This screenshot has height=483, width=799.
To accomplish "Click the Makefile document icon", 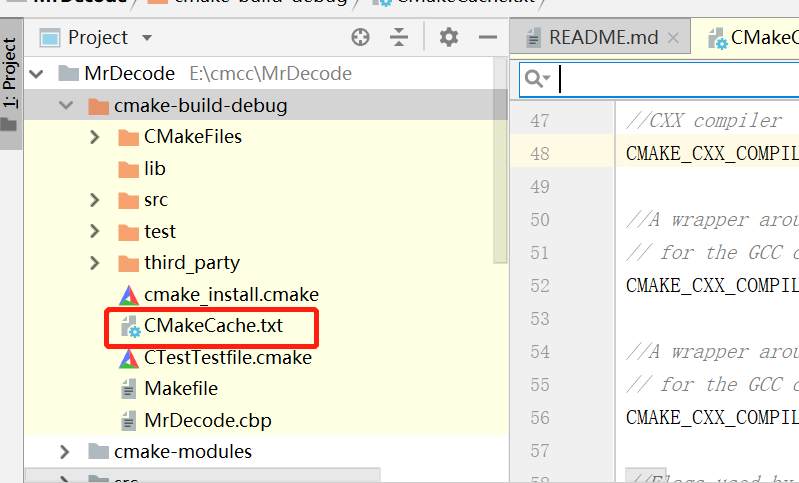I will click(x=128, y=389).
